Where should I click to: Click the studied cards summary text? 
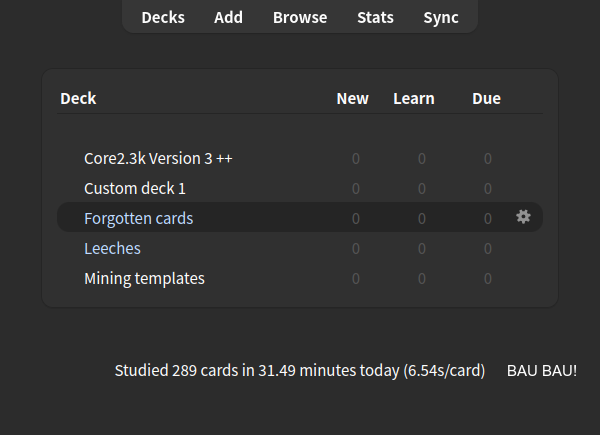pyautogui.click(x=300, y=370)
